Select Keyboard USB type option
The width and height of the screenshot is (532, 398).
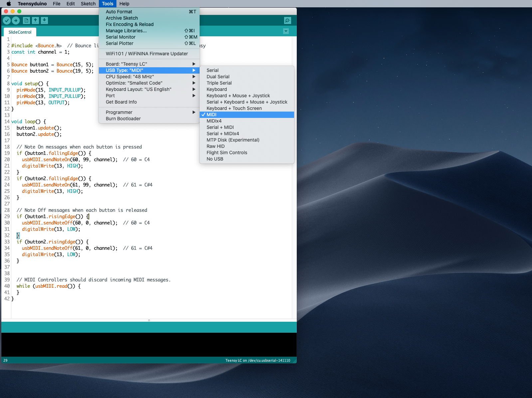point(247,89)
